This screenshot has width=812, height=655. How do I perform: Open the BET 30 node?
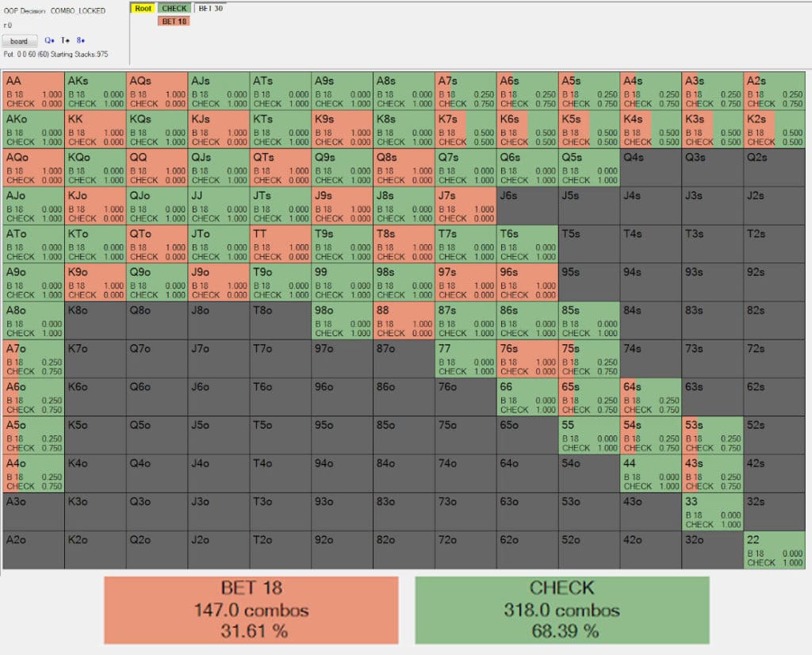point(209,9)
